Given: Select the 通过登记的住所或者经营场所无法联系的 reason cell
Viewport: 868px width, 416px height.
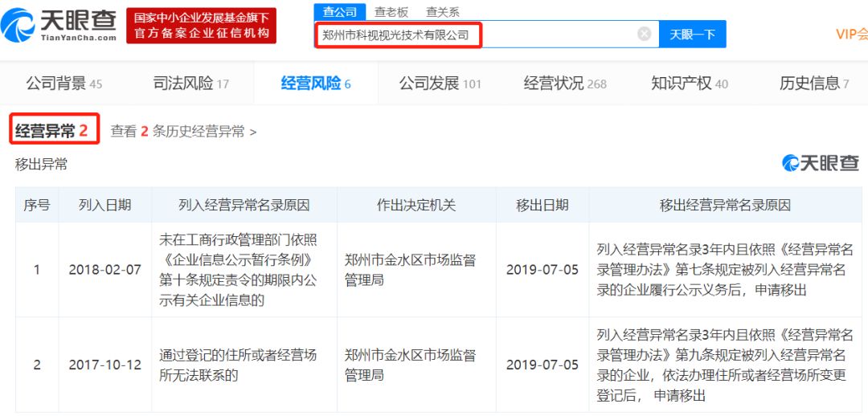Looking at the screenshot, I should tap(244, 365).
